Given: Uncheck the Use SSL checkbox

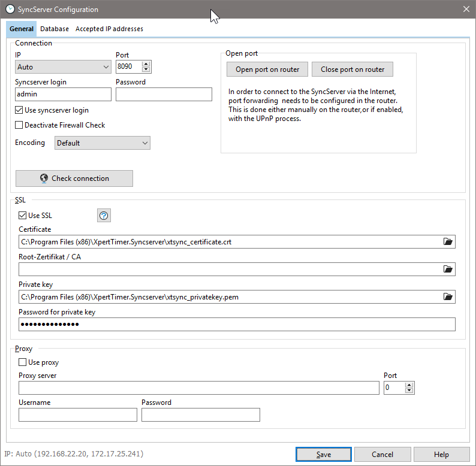Looking at the screenshot, I should point(23,216).
